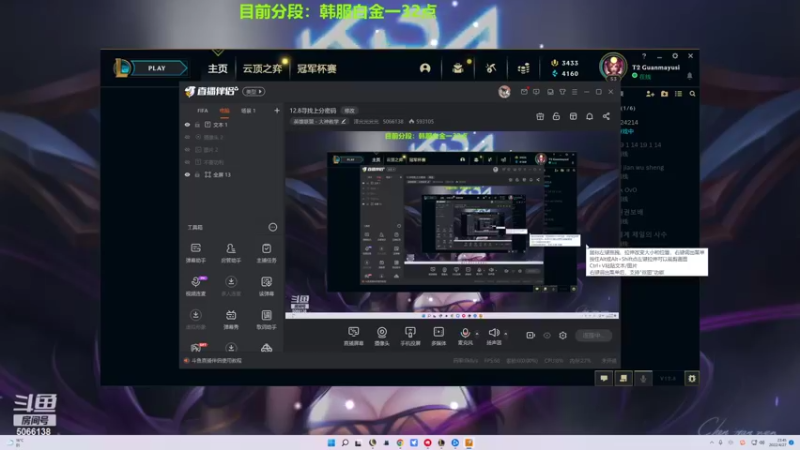Open Windows Start button on taskbar
The width and height of the screenshot is (800, 450).
(331, 443)
